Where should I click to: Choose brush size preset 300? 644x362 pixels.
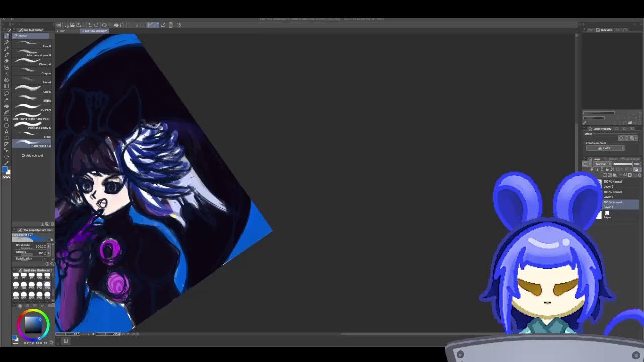[x=48, y=286]
